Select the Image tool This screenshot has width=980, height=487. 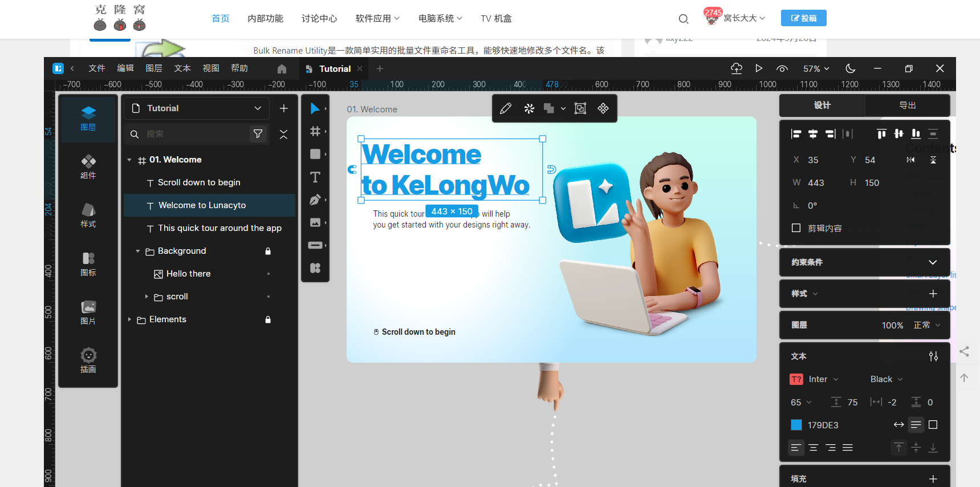coord(315,222)
